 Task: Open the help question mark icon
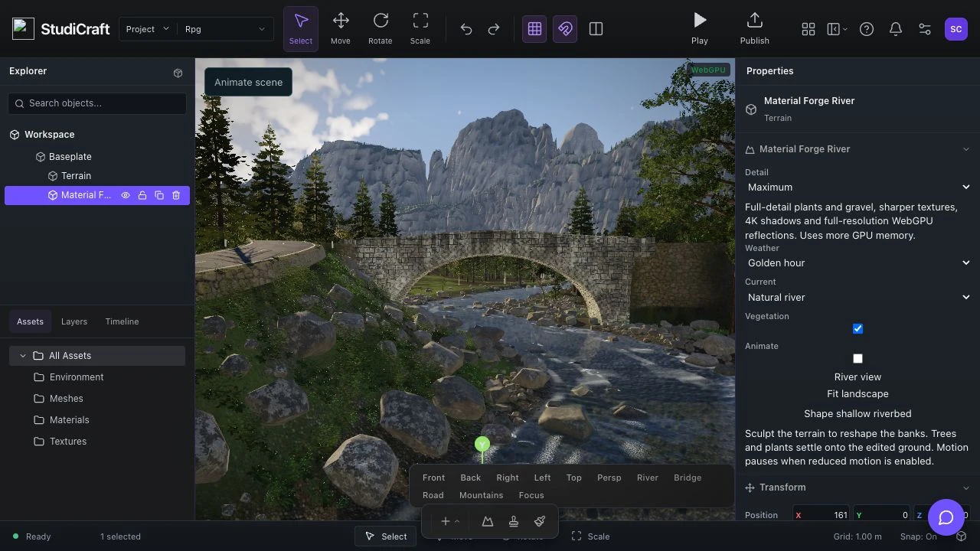click(x=867, y=29)
